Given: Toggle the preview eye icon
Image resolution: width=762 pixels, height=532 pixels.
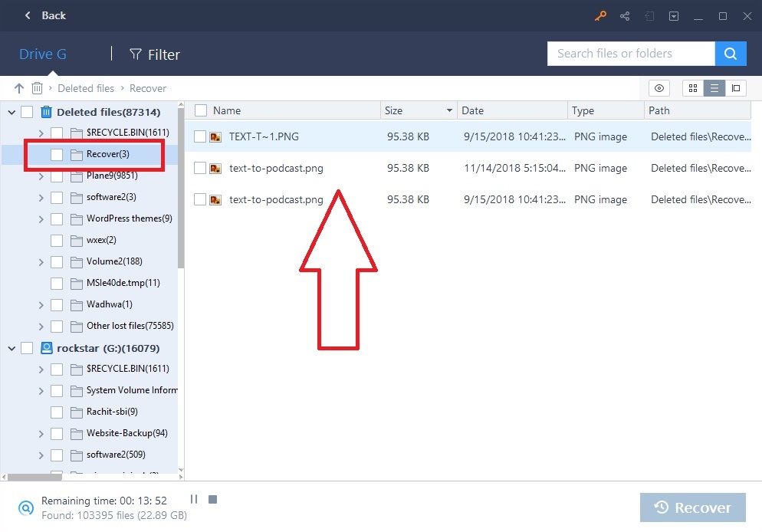Looking at the screenshot, I should [659, 88].
